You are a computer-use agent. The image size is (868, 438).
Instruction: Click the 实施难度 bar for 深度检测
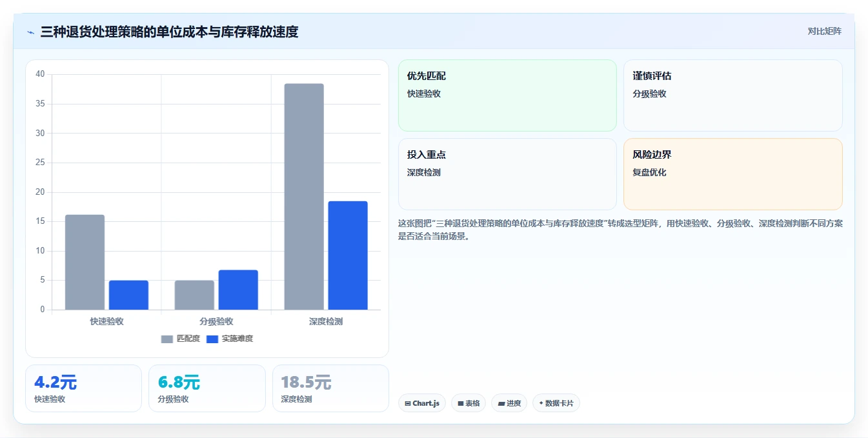pyautogui.click(x=348, y=255)
